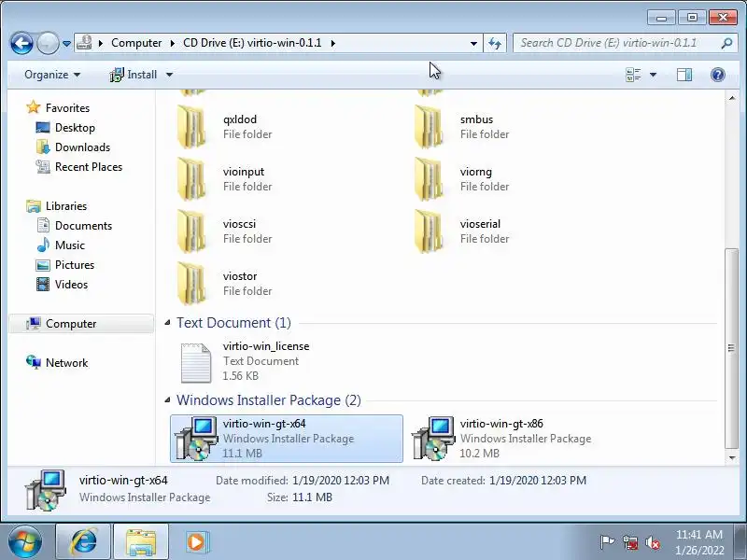Viewport: 747px width, 560px height.
Task: Select CD Drive (E:) virtio-win-0.1.1 breadcrumb
Action: [x=252, y=43]
